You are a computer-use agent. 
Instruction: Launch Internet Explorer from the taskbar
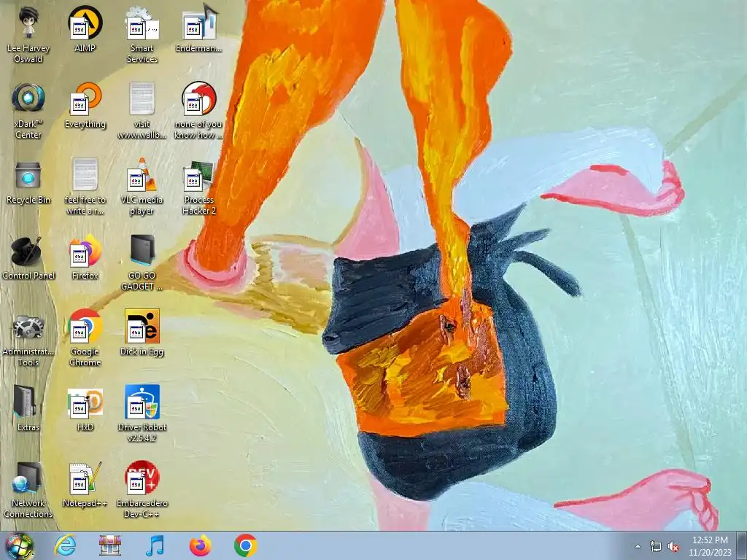tap(65, 545)
